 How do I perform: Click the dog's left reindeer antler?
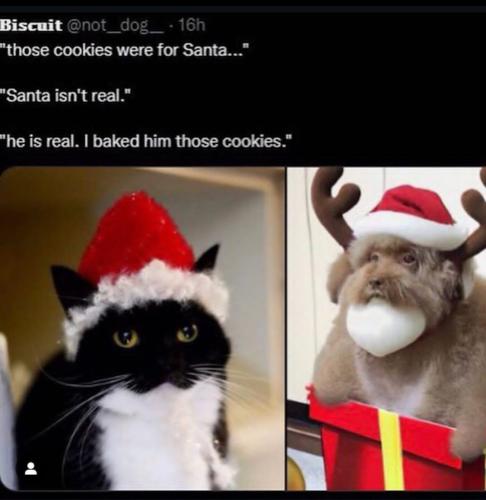pos(335,205)
